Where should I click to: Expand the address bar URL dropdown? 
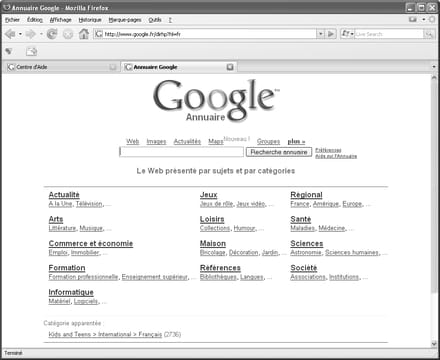click(320, 34)
